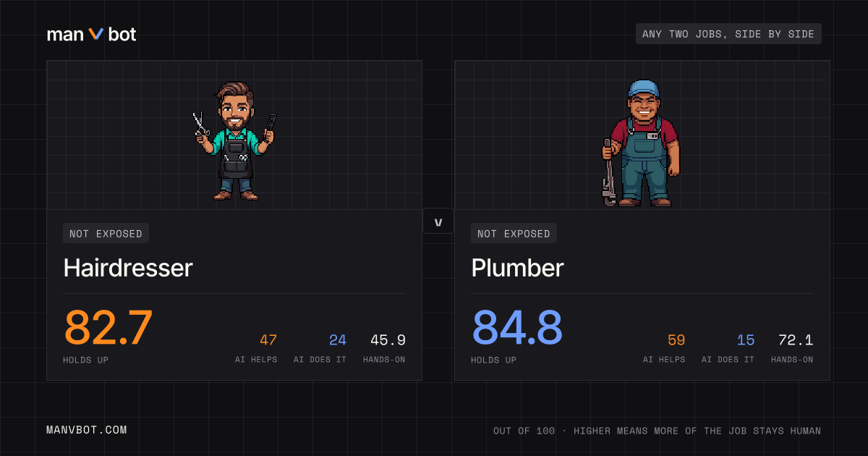Viewport: 868px width, 456px height.
Task: Click Hairdresser's NOT EXPOSED badge
Action: pos(106,233)
